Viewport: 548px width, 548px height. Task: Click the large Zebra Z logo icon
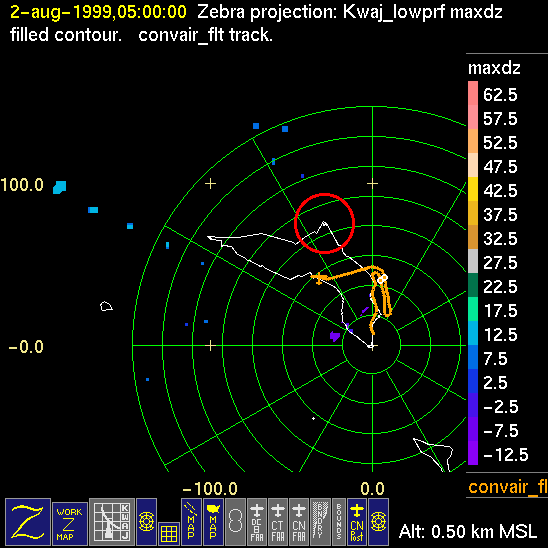tap(28, 521)
